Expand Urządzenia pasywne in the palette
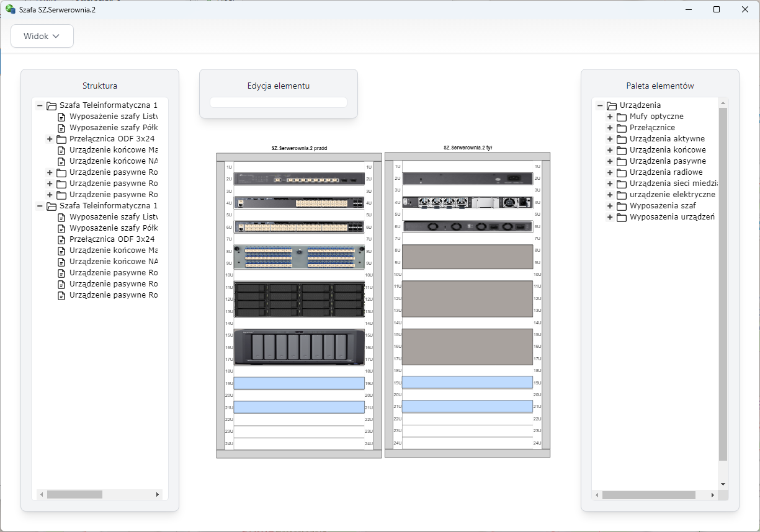 pyautogui.click(x=610, y=161)
